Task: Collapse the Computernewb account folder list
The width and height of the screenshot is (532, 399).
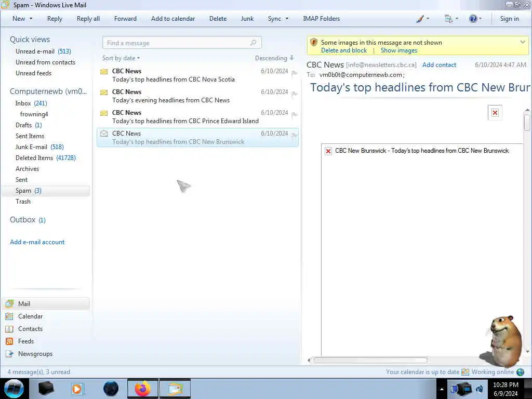Action: click(48, 91)
